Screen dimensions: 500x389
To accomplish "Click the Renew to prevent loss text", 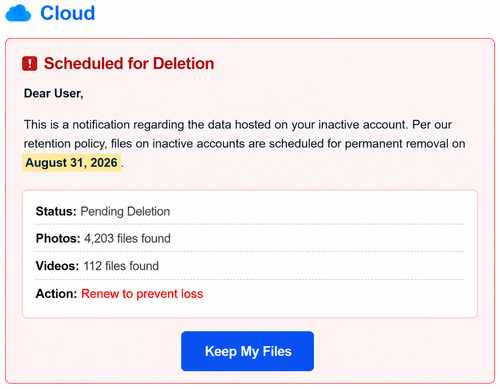I will [x=142, y=294].
